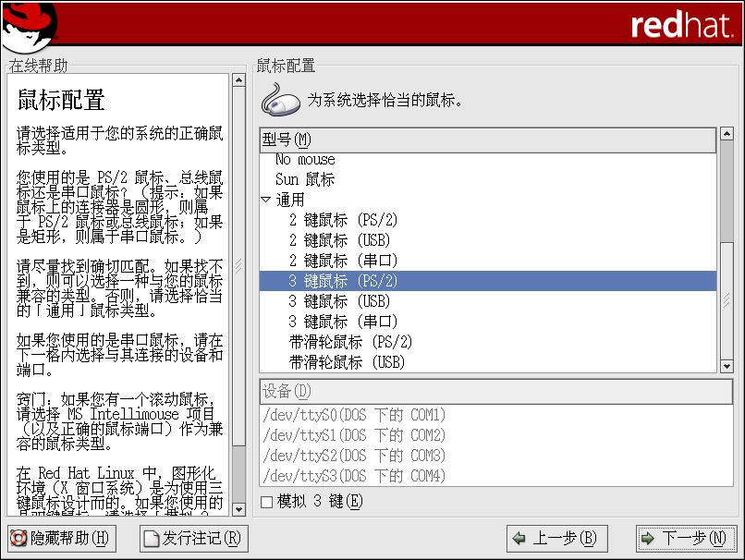Open release notes via 发行注记

(x=194, y=538)
